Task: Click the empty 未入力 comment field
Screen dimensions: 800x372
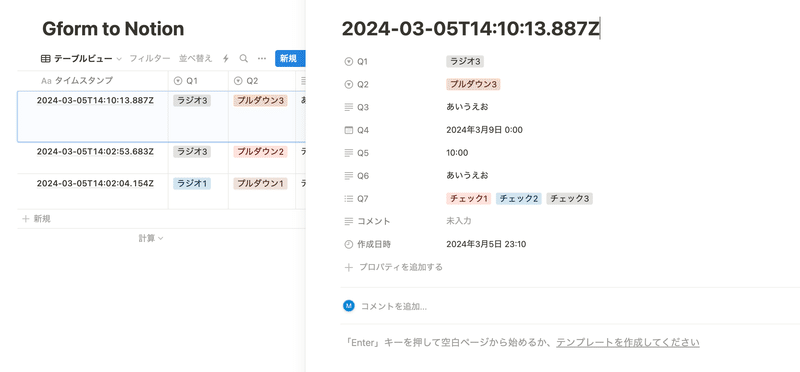Action: [459, 221]
